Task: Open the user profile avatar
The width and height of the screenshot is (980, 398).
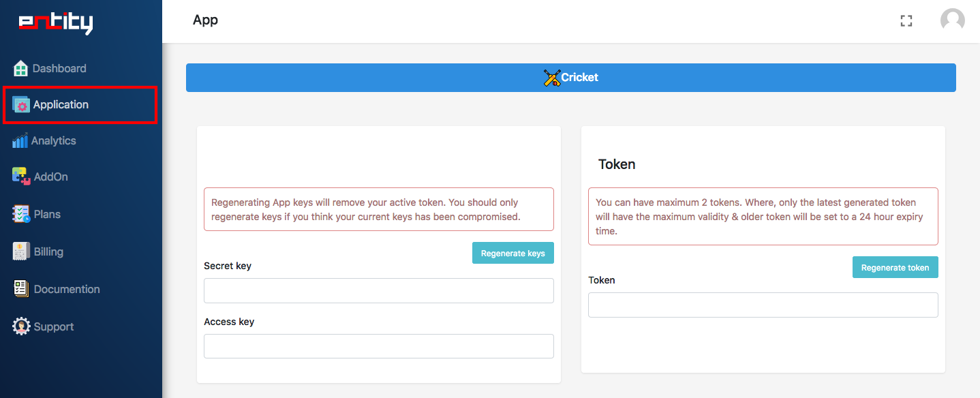Action: click(952, 20)
